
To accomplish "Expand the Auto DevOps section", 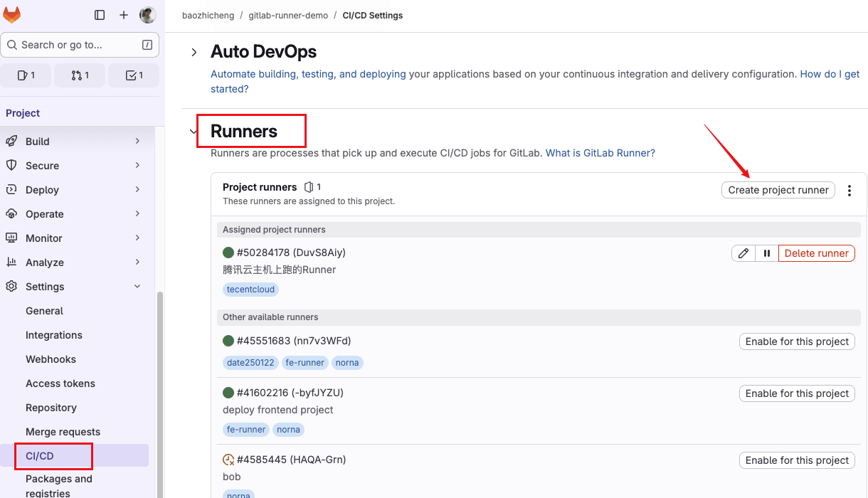I will coord(194,52).
